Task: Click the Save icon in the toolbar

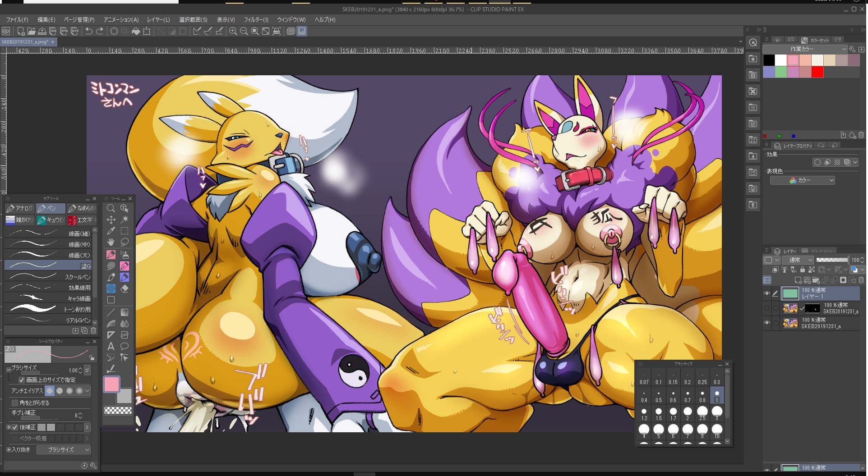Action: click(x=42, y=31)
